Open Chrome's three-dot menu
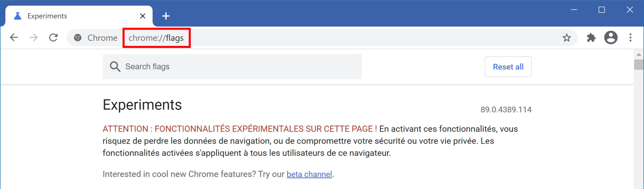The image size is (644, 189). 630,37
